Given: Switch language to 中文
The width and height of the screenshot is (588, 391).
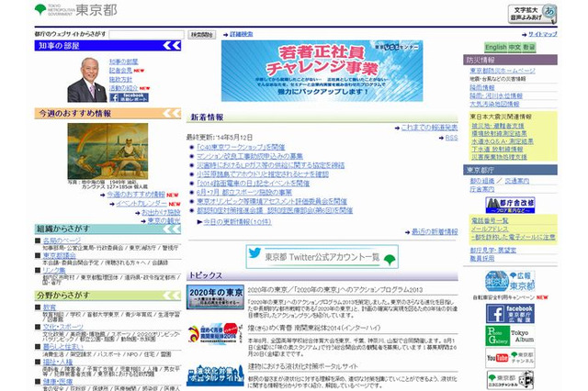Looking at the screenshot, I should [514, 47].
